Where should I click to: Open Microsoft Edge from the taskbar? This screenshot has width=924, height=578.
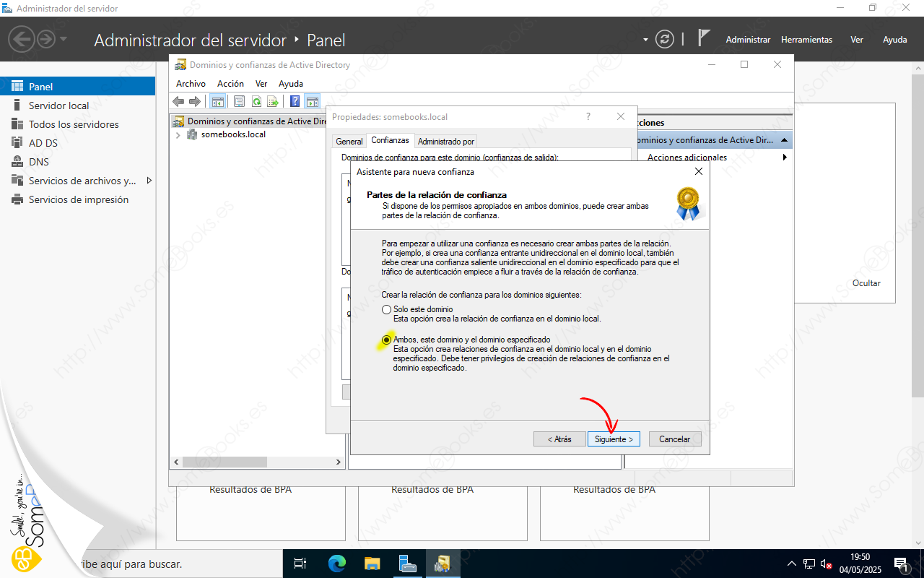click(337, 564)
